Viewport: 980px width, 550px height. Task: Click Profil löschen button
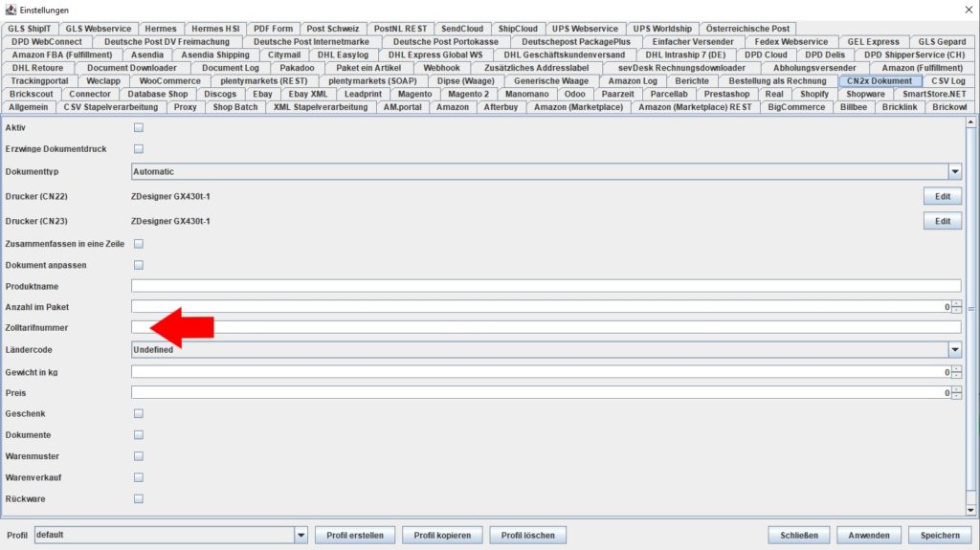tap(528, 535)
